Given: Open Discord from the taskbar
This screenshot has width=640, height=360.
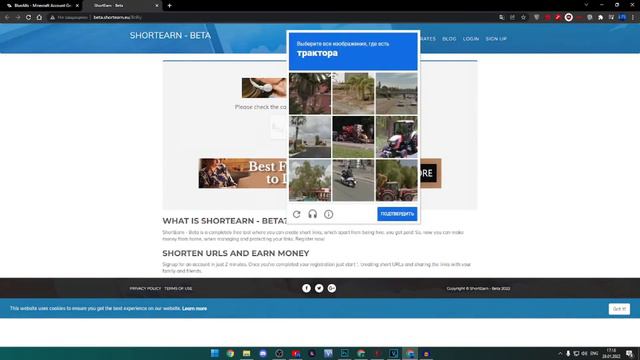Looking at the screenshot, I should point(263,353).
